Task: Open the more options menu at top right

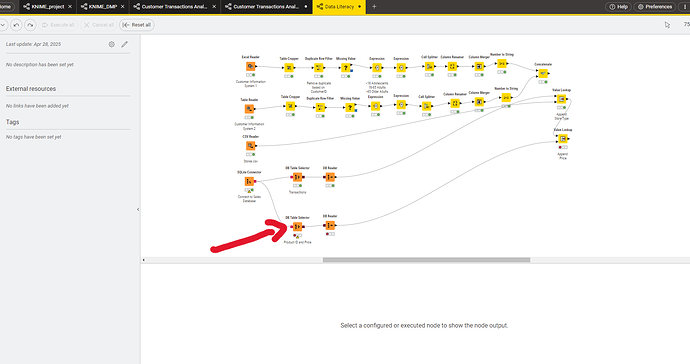Action: click(x=686, y=7)
